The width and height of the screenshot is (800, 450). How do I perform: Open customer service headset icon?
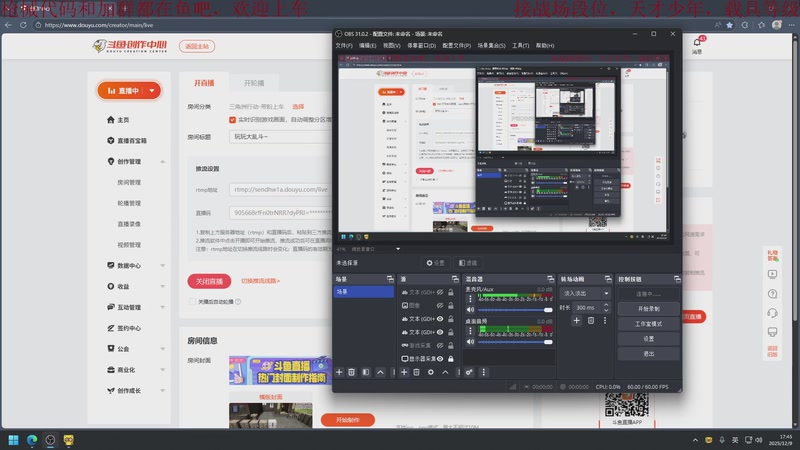pos(772,313)
